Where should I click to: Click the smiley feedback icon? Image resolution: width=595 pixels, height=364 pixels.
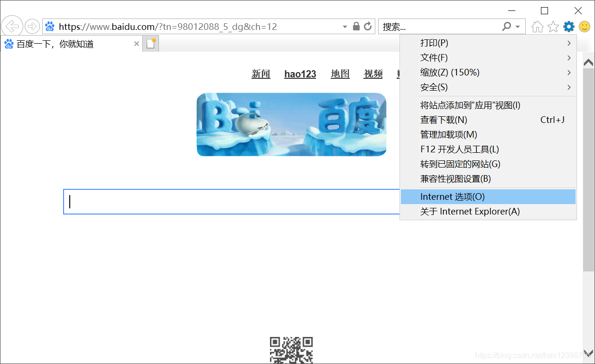point(585,27)
